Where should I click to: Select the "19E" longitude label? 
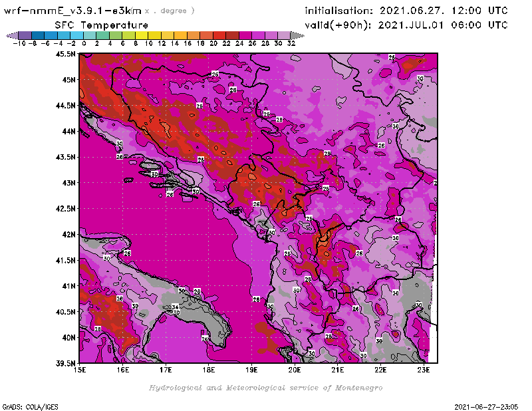pos(251,370)
